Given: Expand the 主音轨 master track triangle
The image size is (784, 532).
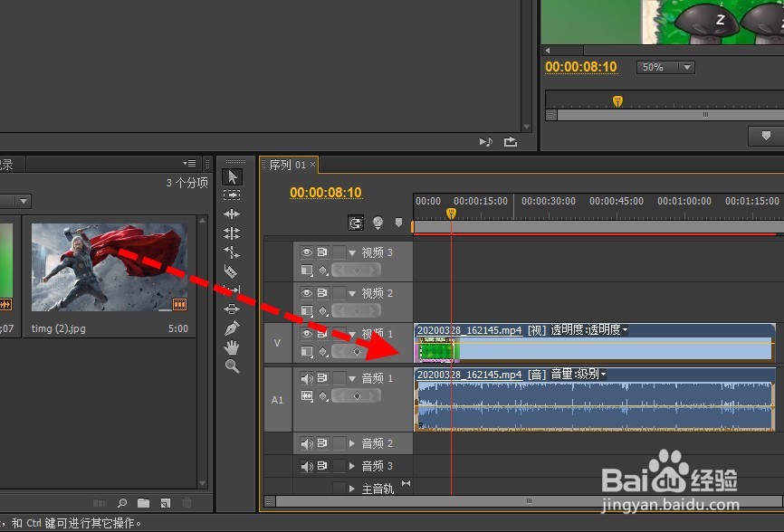Looking at the screenshot, I should [x=352, y=489].
